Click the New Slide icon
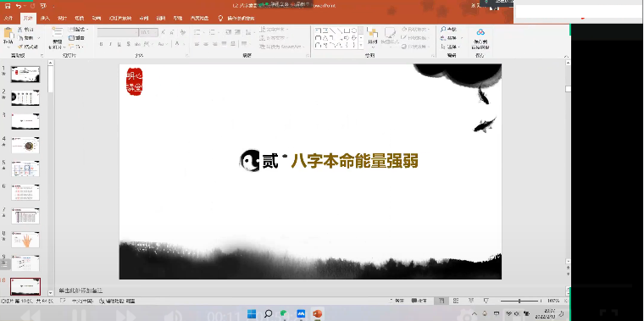The image size is (644, 321). point(57,33)
